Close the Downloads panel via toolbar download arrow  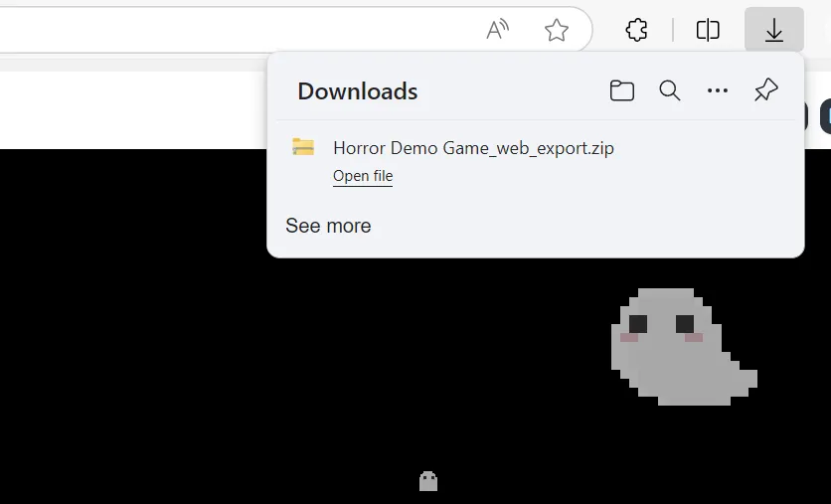click(773, 31)
